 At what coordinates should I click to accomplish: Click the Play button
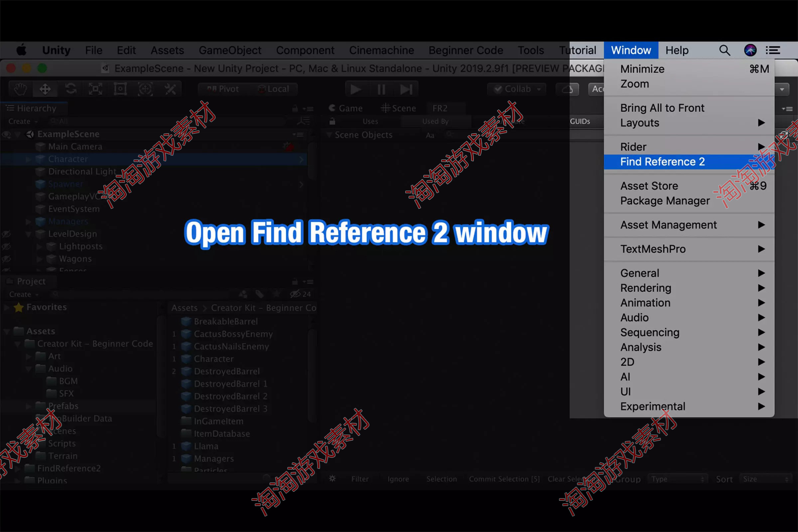pos(355,89)
